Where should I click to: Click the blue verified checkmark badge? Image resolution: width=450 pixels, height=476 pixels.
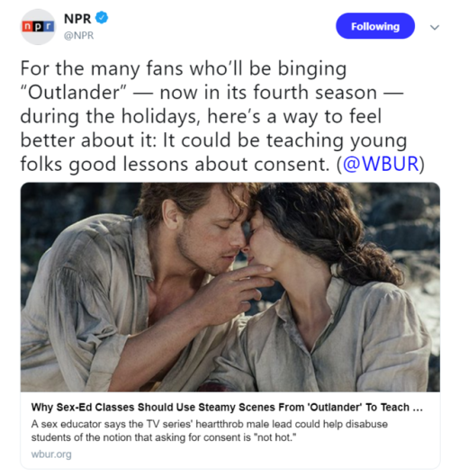click(x=102, y=18)
